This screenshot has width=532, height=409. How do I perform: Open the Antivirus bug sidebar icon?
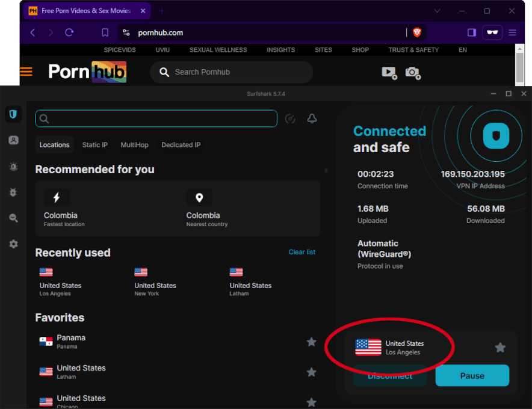13,192
